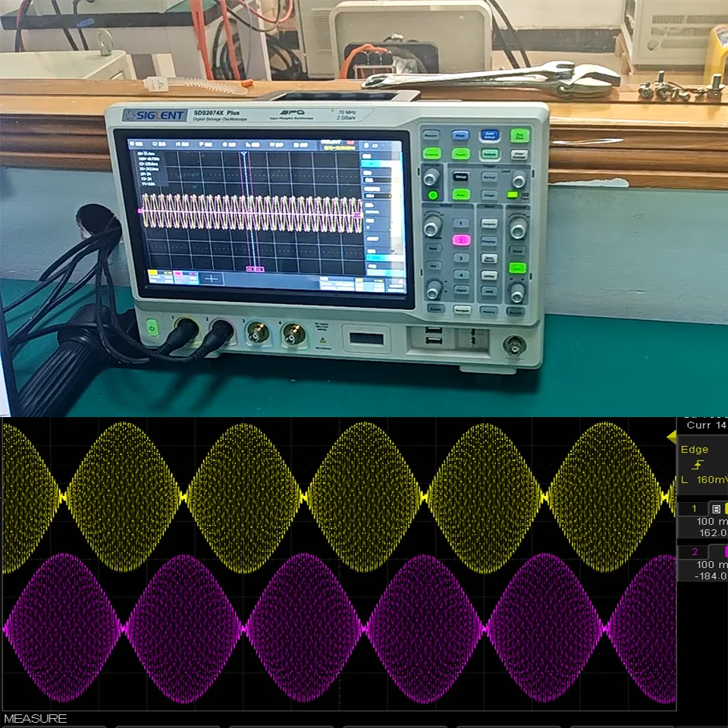Tap the X2 cursor marker below the grid

click(259, 268)
